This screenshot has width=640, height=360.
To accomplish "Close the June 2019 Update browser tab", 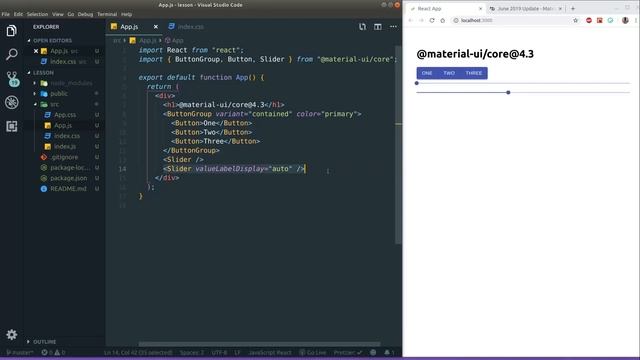I will point(560,9).
